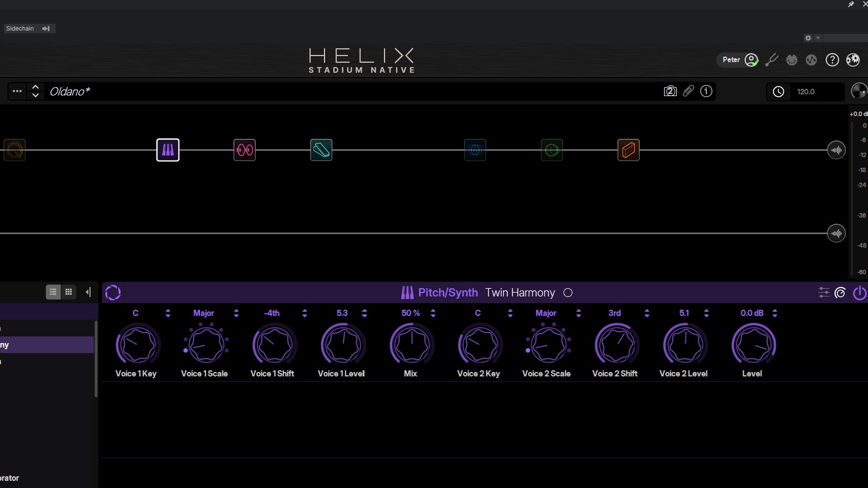The image size is (868, 488).
Task: Open the help question mark icon
Action: (832, 60)
